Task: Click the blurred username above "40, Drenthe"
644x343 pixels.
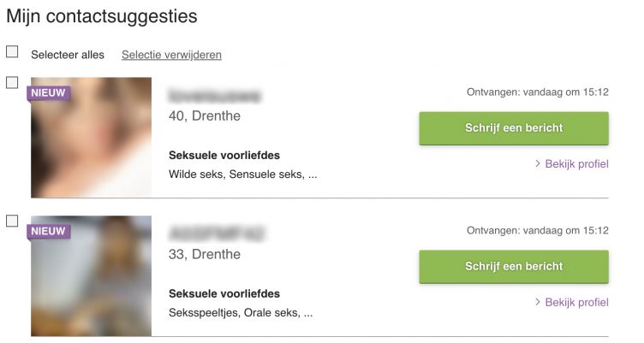Action: click(215, 94)
